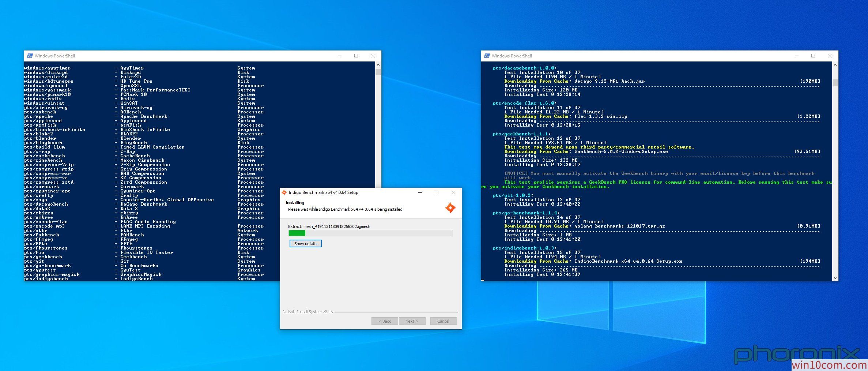868x371 pixels.
Task: Click the 'Installing' heading in Indigo setup
Action: pyautogui.click(x=295, y=203)
